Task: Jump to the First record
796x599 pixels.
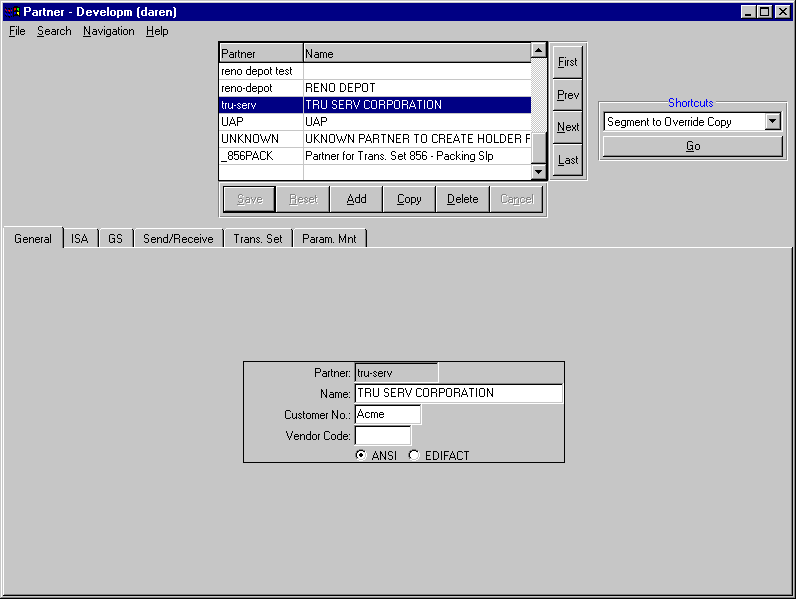Action: click(567, 62)
